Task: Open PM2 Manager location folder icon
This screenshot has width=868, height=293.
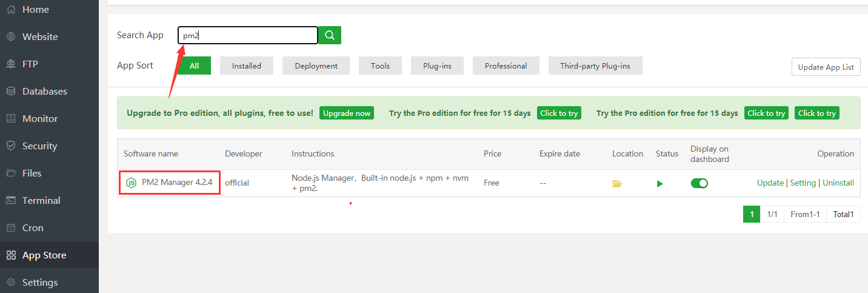Action: click(617, 183)
